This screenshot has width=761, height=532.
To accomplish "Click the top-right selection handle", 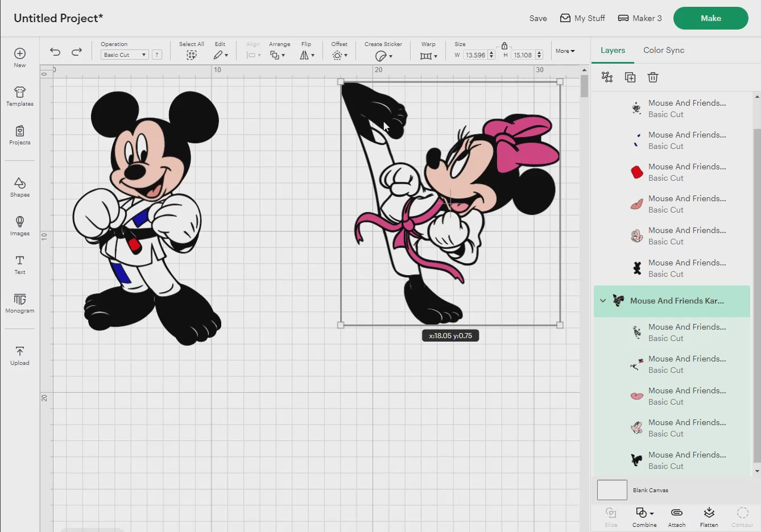I will [x=560, y=82].
